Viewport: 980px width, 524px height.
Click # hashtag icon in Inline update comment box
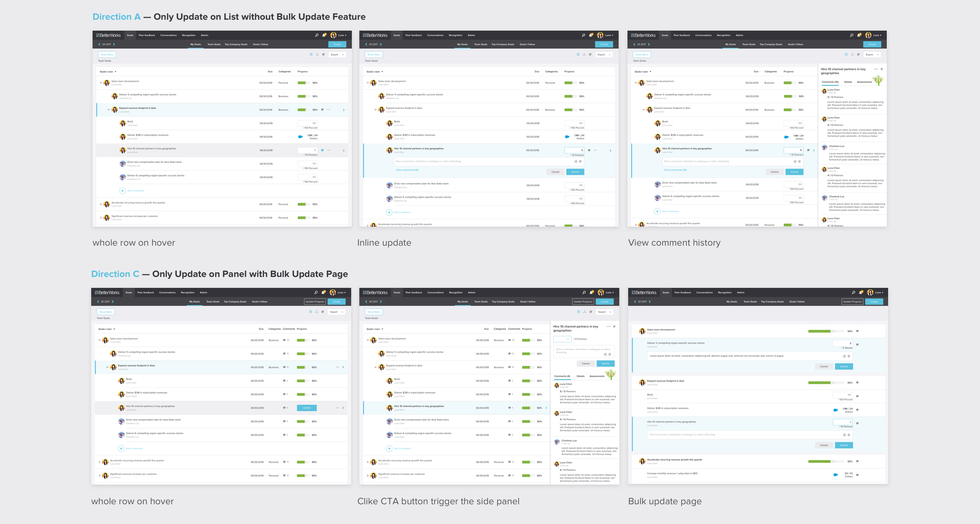click(x=580, y=161)
